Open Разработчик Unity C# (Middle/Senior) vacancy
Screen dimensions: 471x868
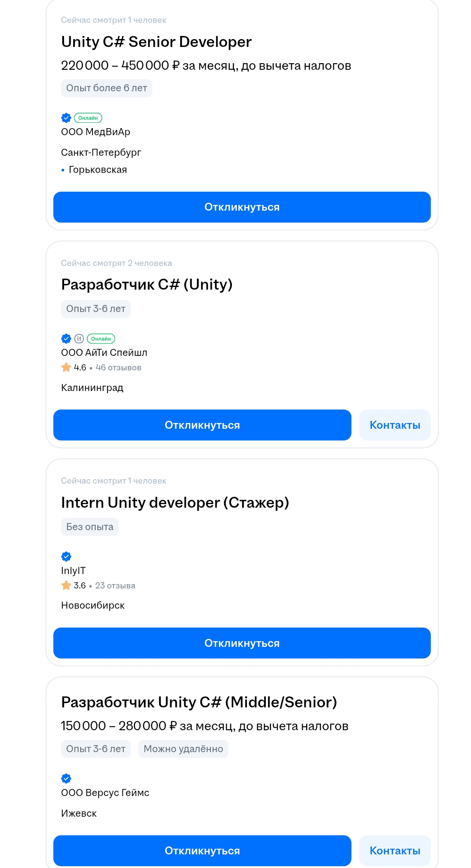click(x=199, y=702)
